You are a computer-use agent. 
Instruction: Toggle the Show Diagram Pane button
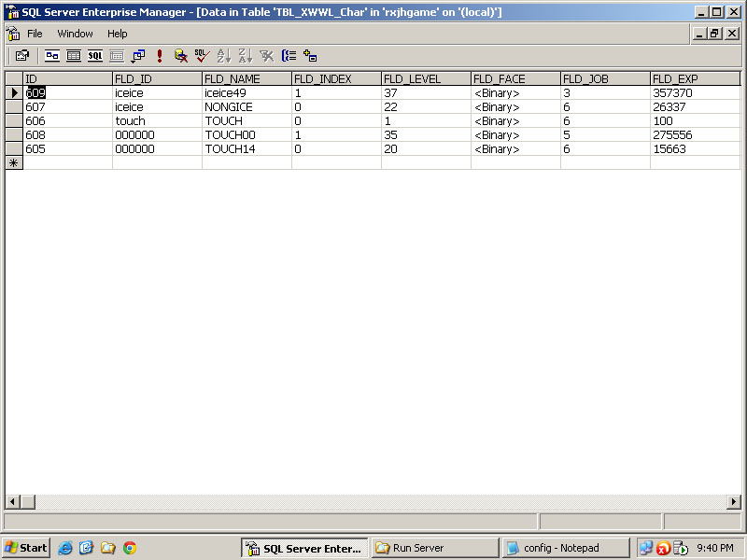pyautogui.click(x=52, y=56)
